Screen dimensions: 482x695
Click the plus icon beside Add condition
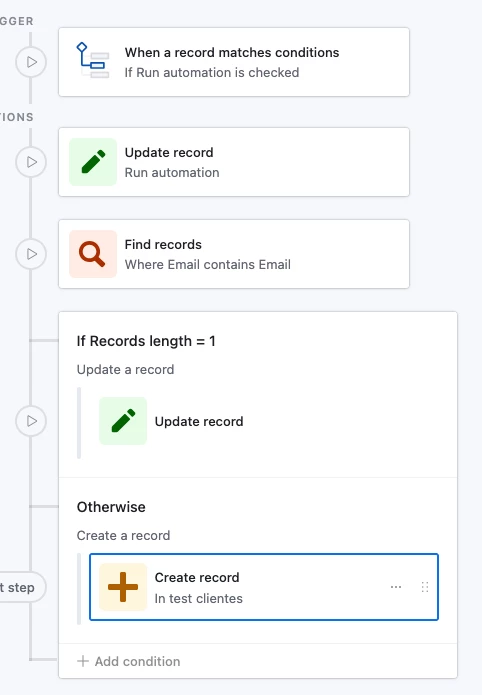click(83, 661)
